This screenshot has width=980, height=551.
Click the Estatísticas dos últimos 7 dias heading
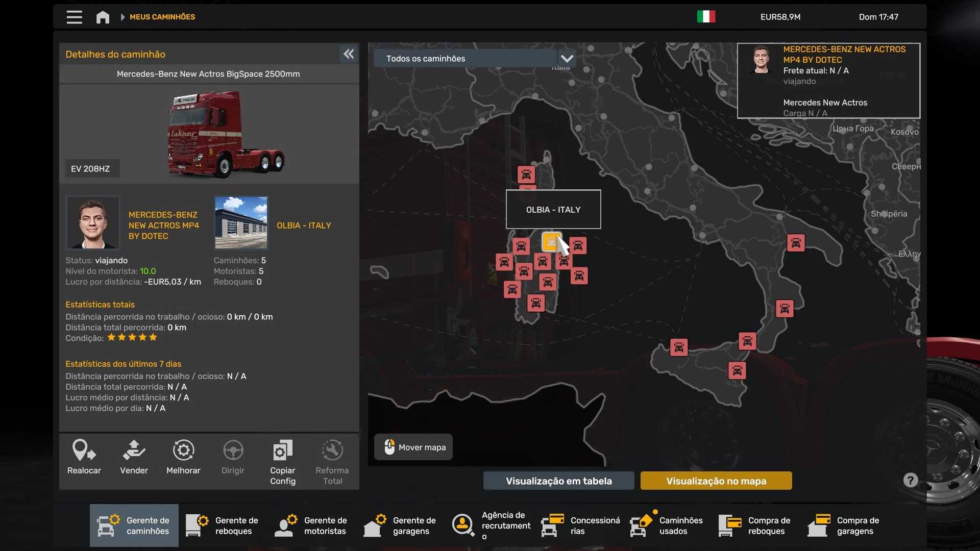click(x=124, y=364)
